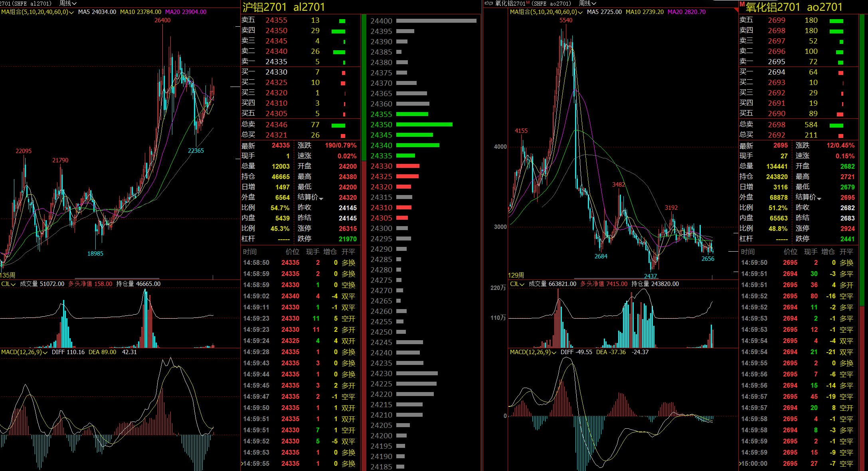Open the 周线 period dropdown on al2701 chart
Screen dimensions: 868x471
click(x=68, y=4)
